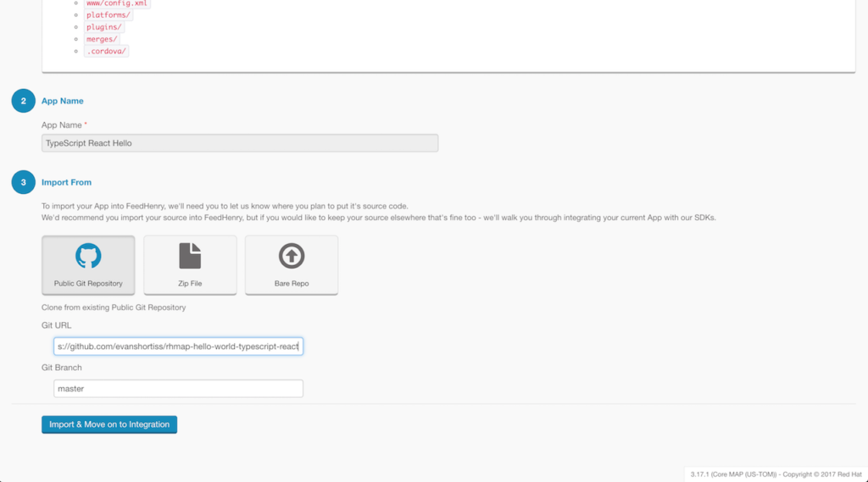Click the www/config.xml code label
Viewport: 868px width, 482px height.
click(117, 3)
